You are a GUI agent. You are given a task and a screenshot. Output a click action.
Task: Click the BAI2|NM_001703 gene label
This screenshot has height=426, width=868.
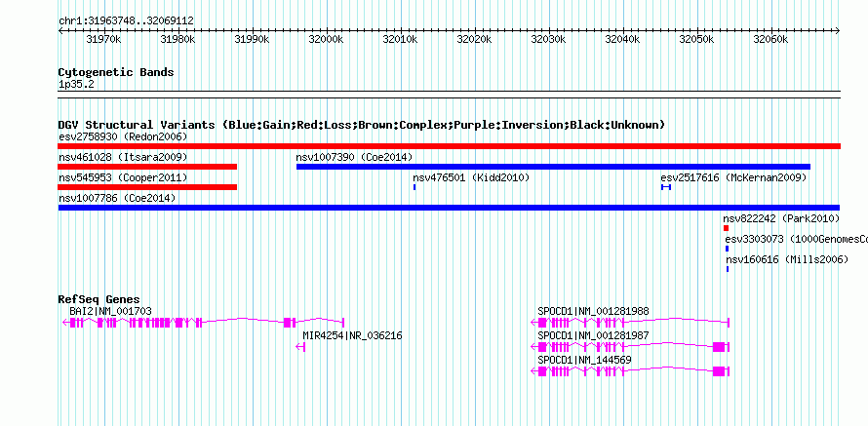(x=110, y=312)
